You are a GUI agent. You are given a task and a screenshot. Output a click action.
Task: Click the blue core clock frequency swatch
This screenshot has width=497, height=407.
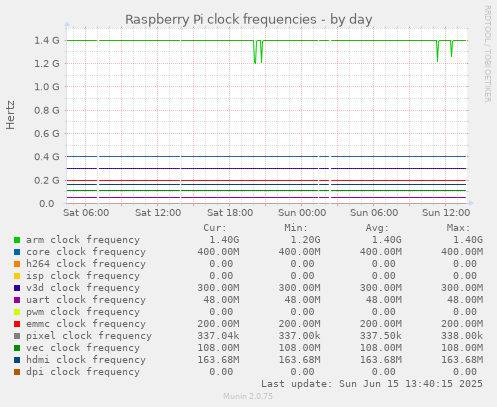[17, 252]
